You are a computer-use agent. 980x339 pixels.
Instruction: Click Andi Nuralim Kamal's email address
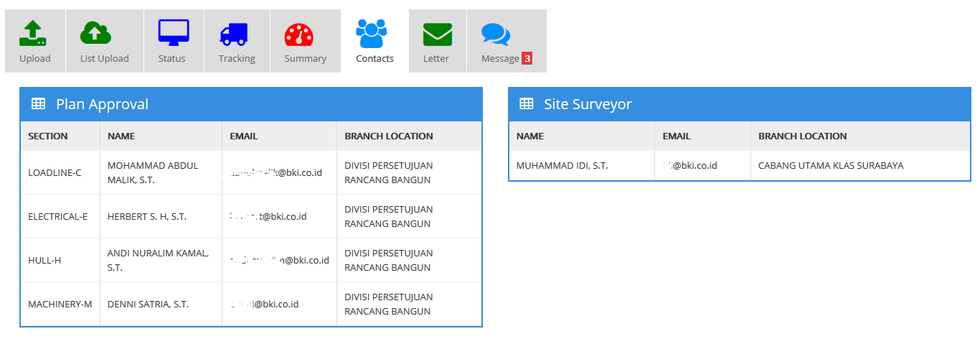(x=279, y=260)
